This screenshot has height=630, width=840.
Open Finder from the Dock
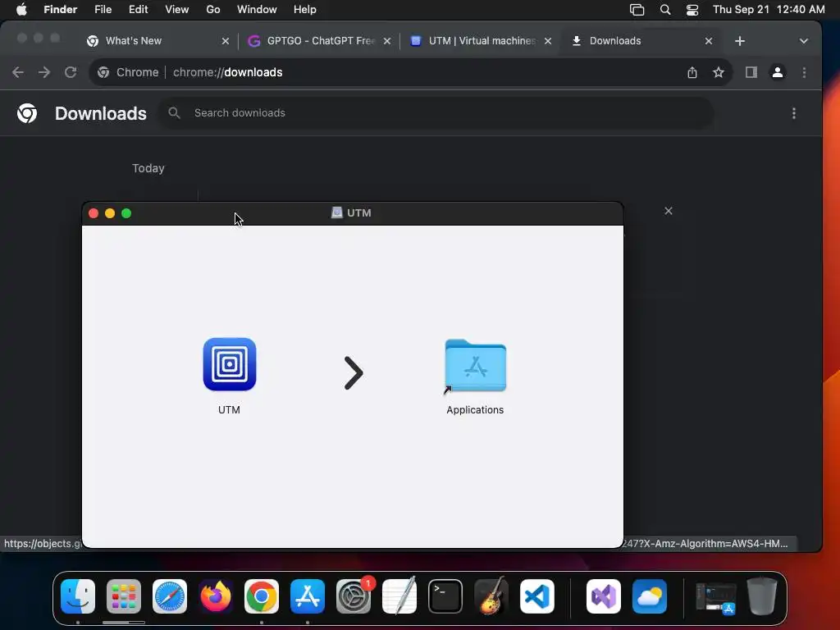(x=78, y=596)
